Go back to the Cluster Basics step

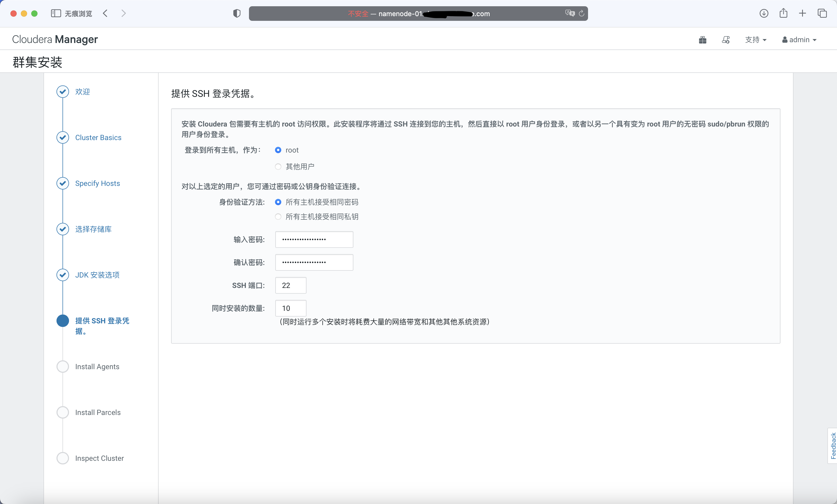pyautogui.click(x=98, y=137)
